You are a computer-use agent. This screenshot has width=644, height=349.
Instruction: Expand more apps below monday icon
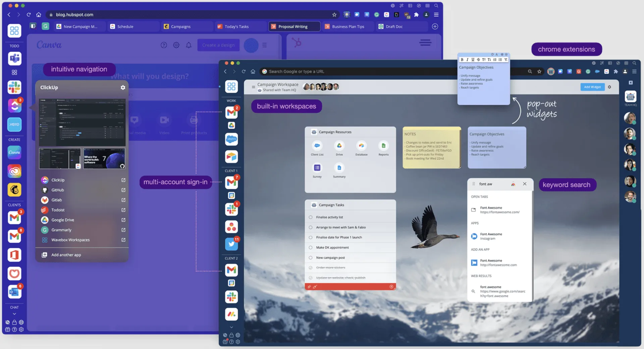click(231, 327)
